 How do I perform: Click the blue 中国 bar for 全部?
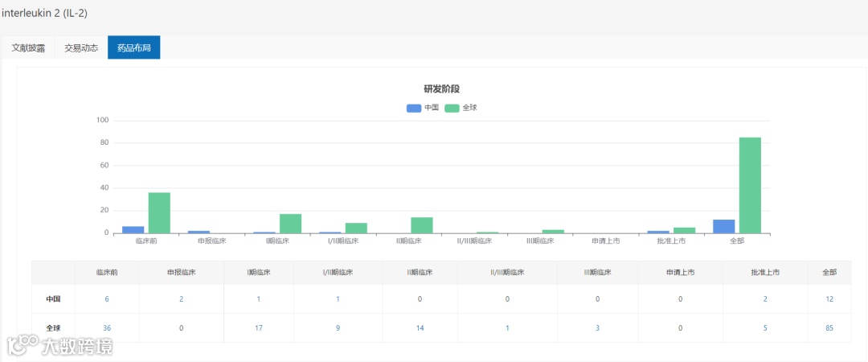coord(724,226)
